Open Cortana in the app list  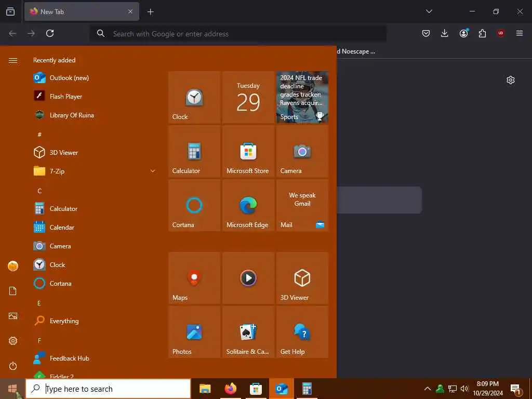[x=95, y=283]
